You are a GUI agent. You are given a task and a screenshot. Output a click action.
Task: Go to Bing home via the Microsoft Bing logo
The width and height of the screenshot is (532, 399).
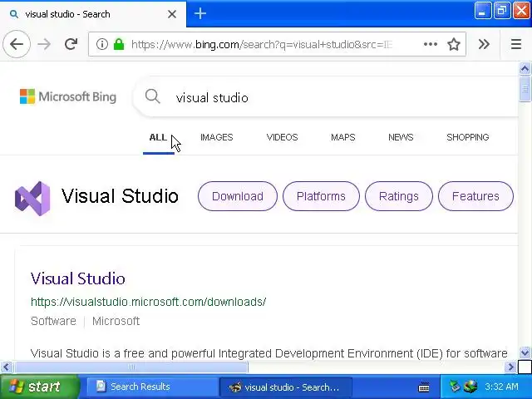pyautogui.click(x=68, y=96)
